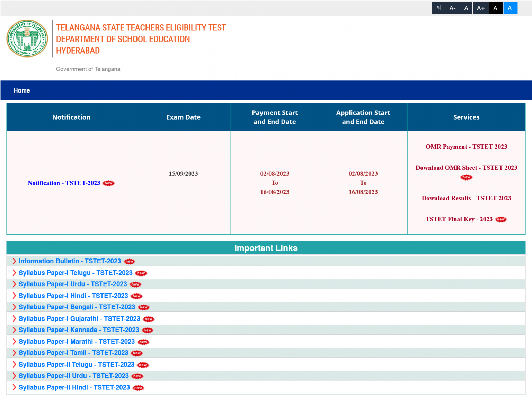The image size is (532, 395).
Task: Open the Home menu item
Action: click(x=22, y=90)
